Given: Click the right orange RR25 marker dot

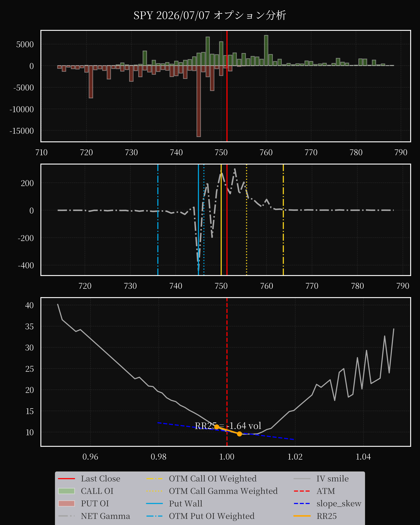Looking at the screenshot, I should 239,434.
